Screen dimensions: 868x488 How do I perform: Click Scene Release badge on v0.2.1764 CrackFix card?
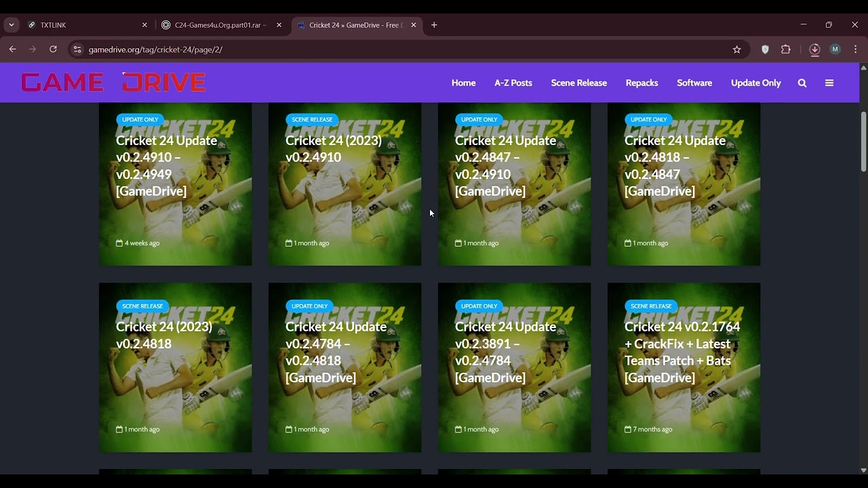[x=651, y=306]
